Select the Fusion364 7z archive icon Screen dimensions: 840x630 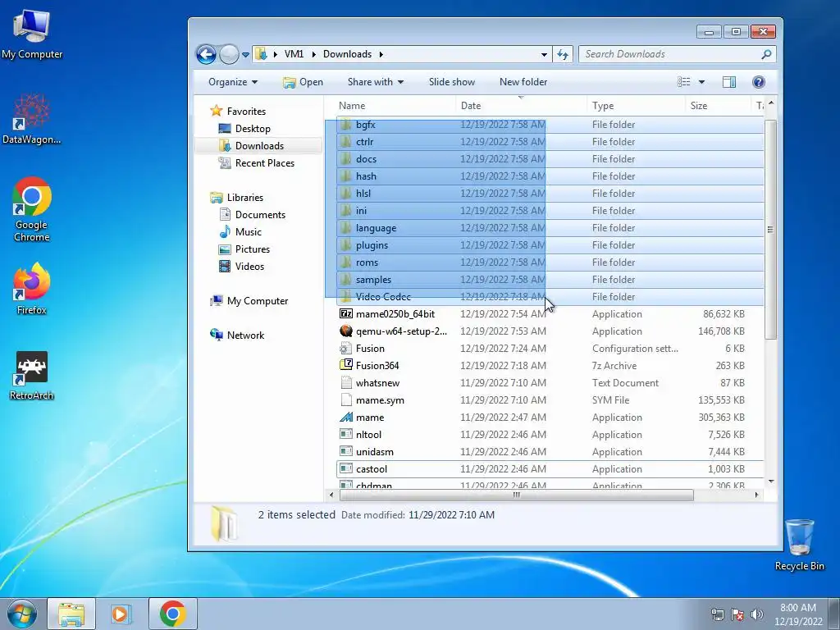pos(346,365)
